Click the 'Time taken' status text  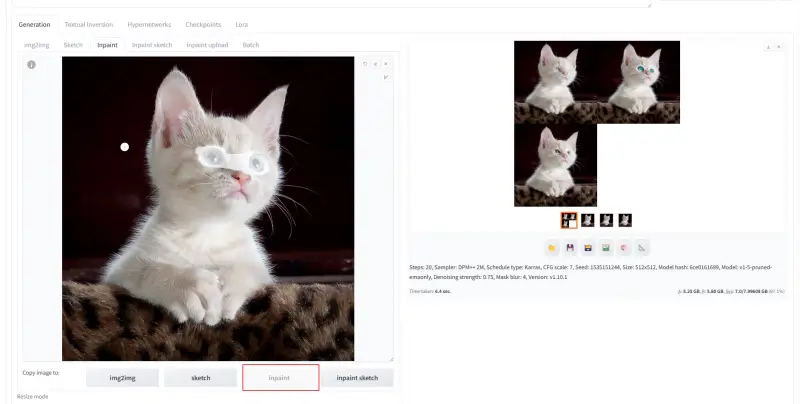point(430,291)
